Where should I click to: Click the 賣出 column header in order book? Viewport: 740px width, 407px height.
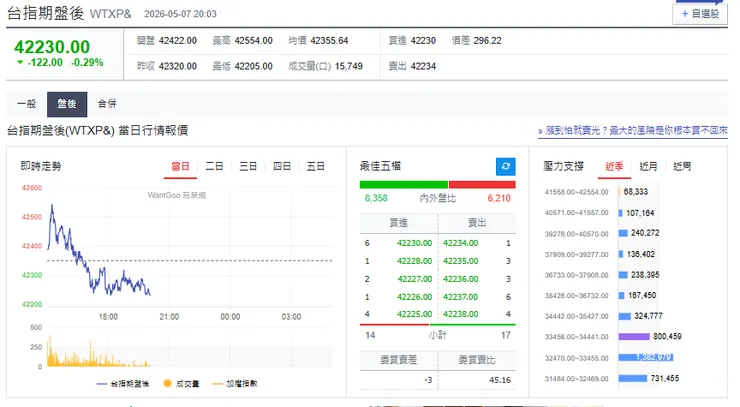[477, 223]
